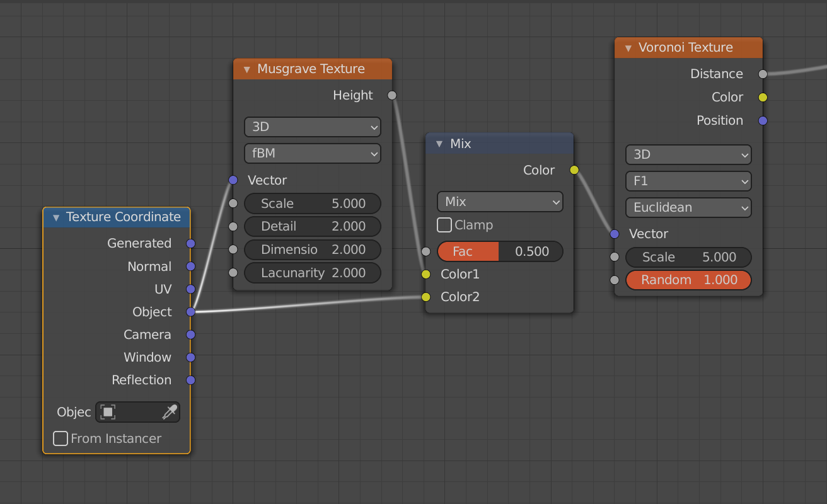Click the Mix Color output socket
This screenshot has width=827, height=504.
[574, 170]
